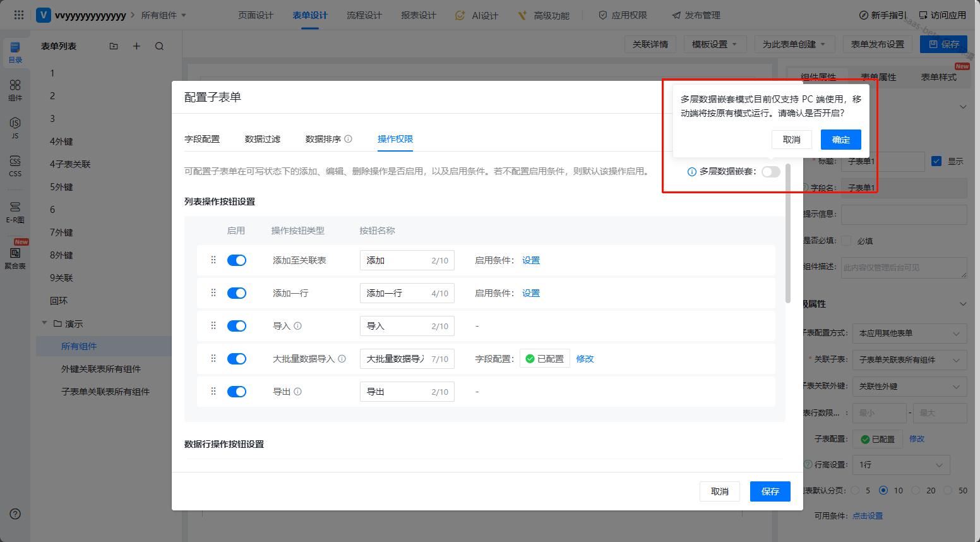Click the help icon at bottom left
This screenshot has height=542, width=980.
point(15,514)
